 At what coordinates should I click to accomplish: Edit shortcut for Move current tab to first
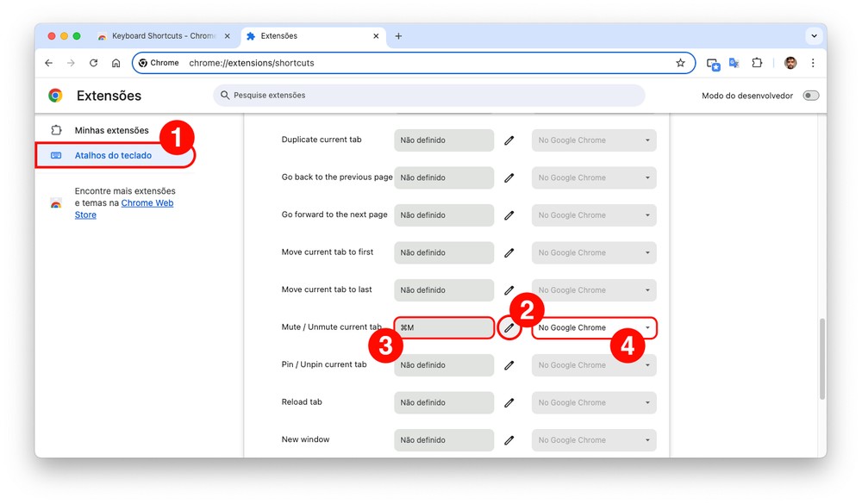[509, 252]
